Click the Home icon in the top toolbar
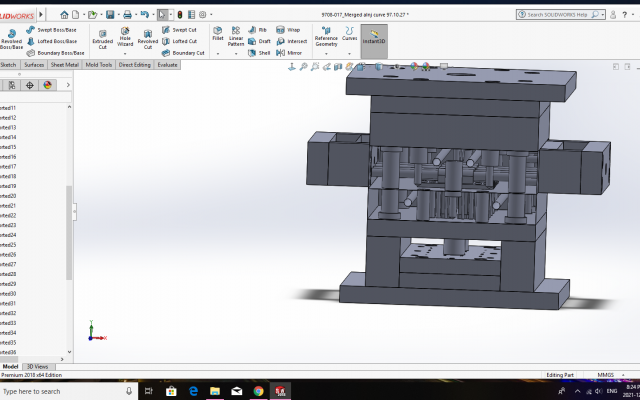Image resolution: width=640 pixels, height=400 pixels. tap(64, 15)
